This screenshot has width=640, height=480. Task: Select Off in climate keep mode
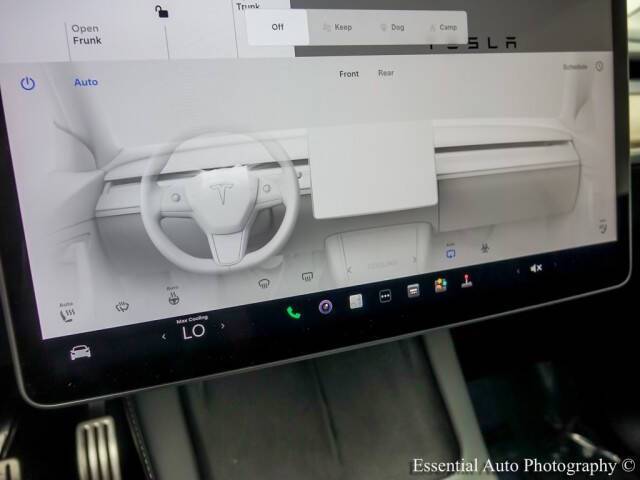pyautogui.click(x=278, y=27)
